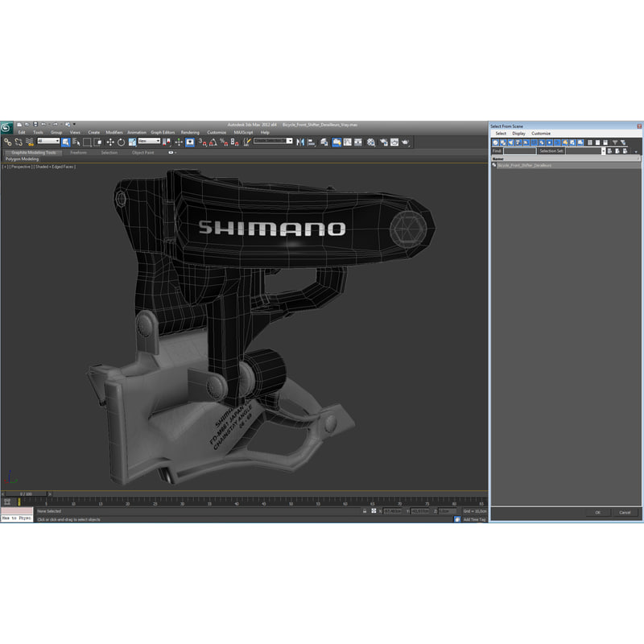Screen dimensions: 644x644
Task: Switch to the Object Paint ribbon tab
Action: [145, 151]
